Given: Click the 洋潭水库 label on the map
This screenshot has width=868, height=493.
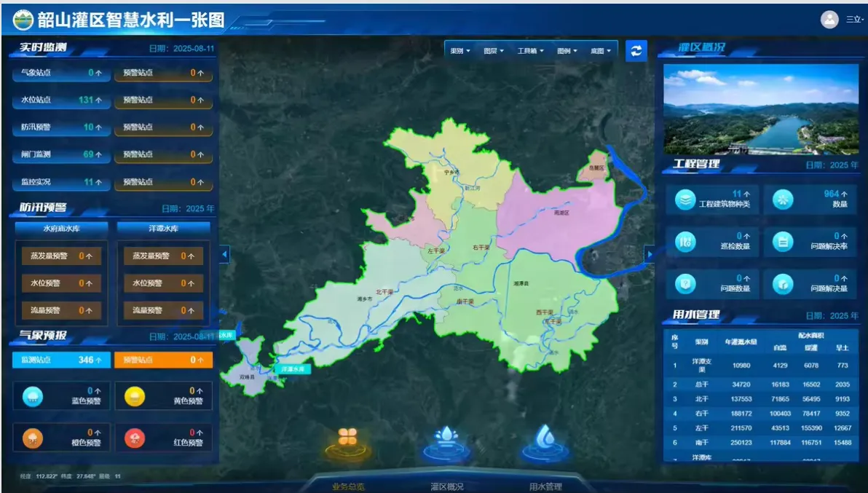Looking at the screenshot, I should pyautogui.click(x=293, y=369).
